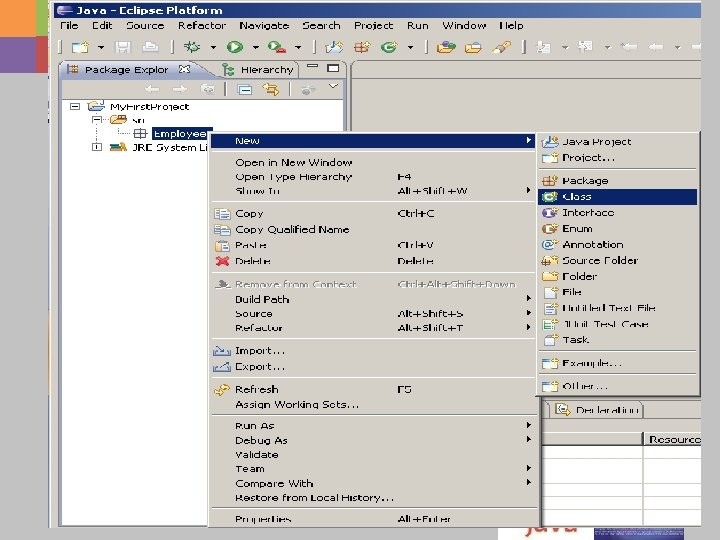This screenshot has height=540, width=720.
Task: Click Import... in the context menu
Action: [x=373, y=351]
